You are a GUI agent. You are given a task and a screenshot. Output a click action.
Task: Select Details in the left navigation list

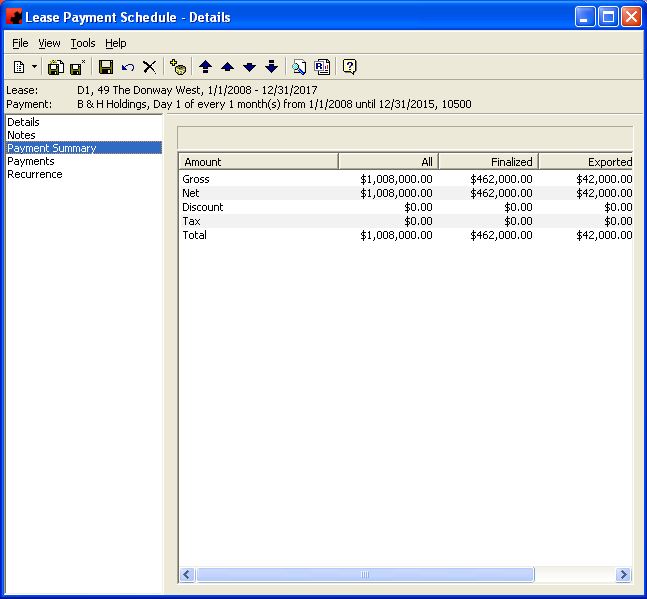coord(23,122)
